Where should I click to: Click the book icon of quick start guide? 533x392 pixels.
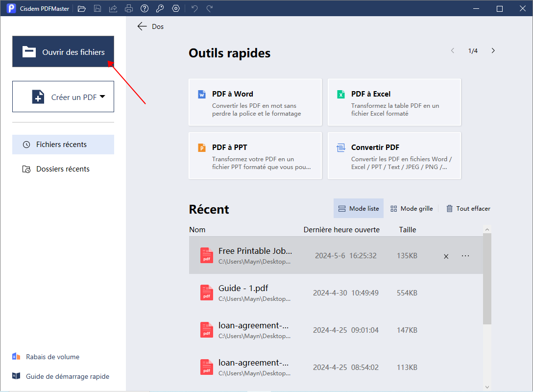(16, 376)
